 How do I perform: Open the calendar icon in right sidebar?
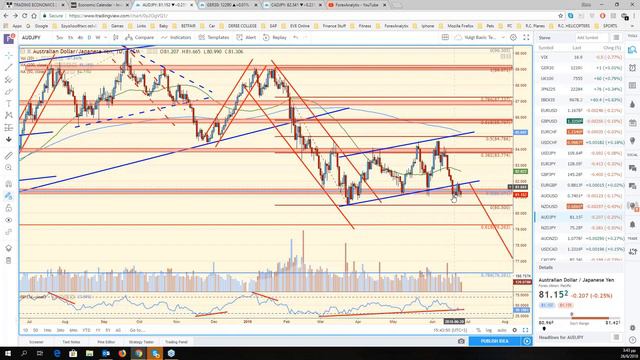632,122
